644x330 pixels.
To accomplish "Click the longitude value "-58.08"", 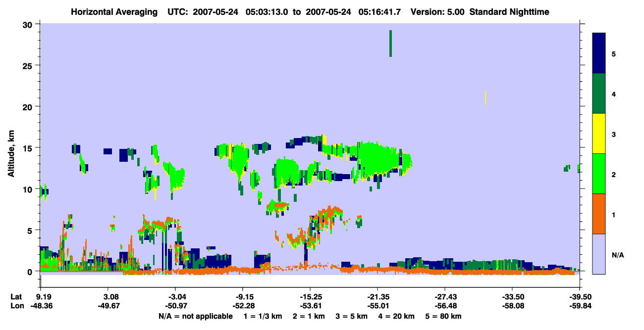I will [x=512, y=306].
